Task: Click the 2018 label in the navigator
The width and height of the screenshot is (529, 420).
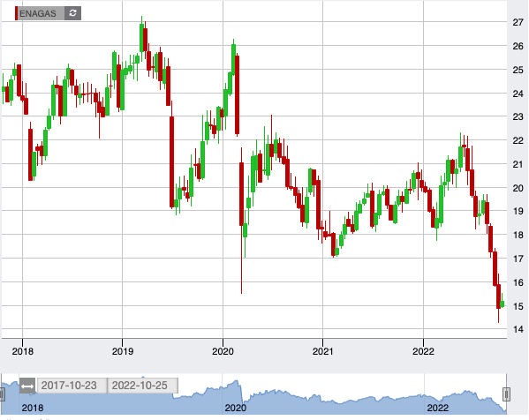Action: tap(33, 408)
